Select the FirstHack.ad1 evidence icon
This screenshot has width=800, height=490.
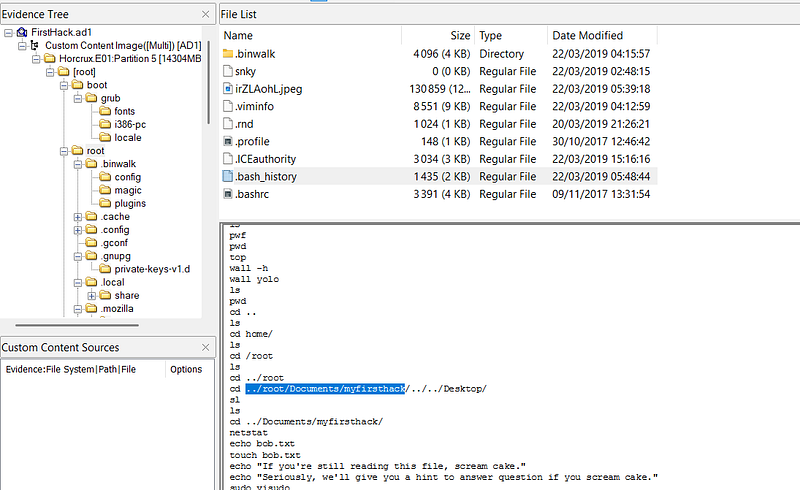pyautogui.click(x=22, y=33)
